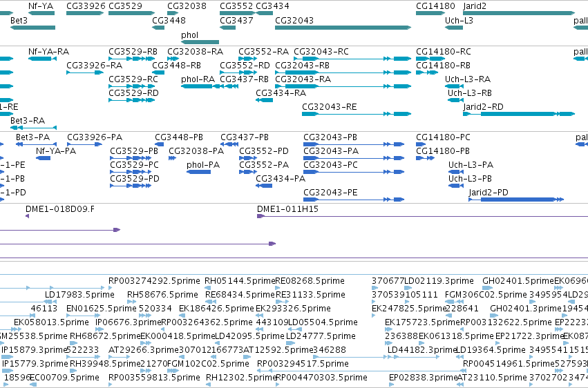
Task: Select the CG3552-PD protein label
Action: click(264, 151)
